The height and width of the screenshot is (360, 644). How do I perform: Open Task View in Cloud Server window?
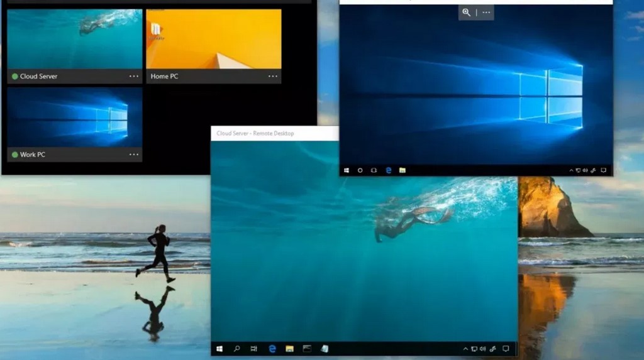[254, 349]
